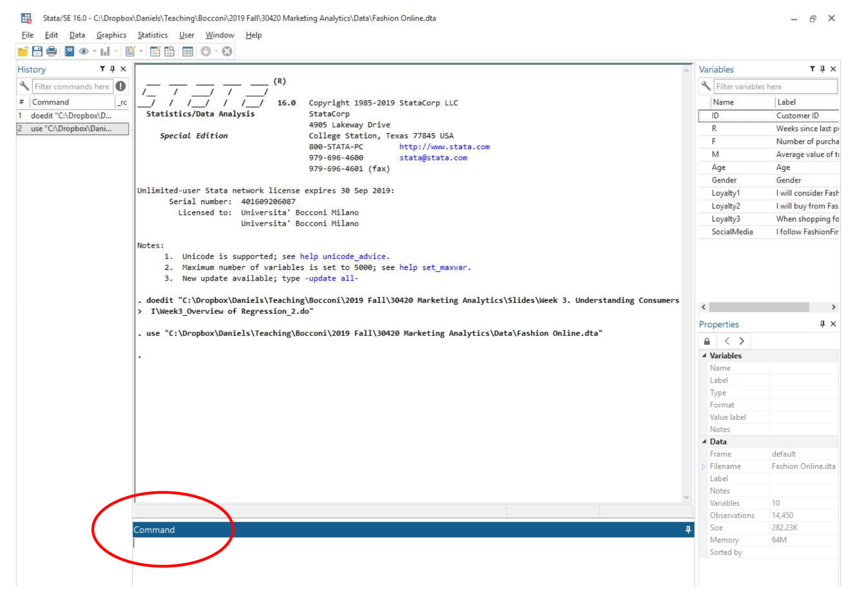This screenshot has height=602, width=860.
Task: Click the Filter variables here field
Action: [776, 86]
